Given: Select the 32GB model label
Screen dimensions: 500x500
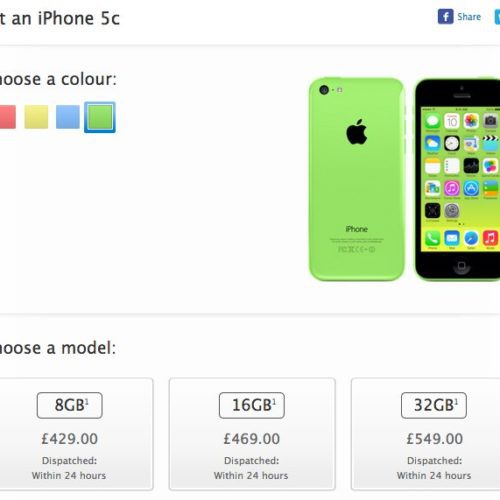Looking at the screenshot, I should 434,405.
